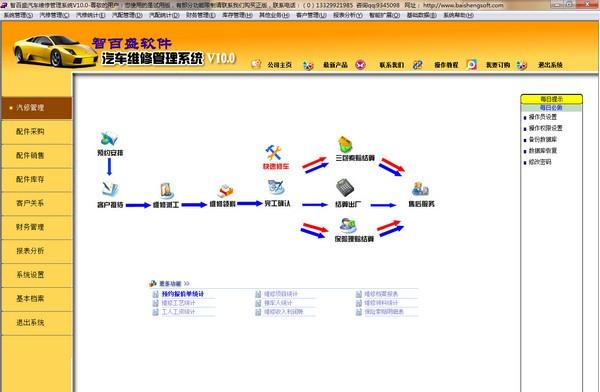Click the 客户接待 reception icon
Viewport: 600px width, 392px height.
point(110,189)
